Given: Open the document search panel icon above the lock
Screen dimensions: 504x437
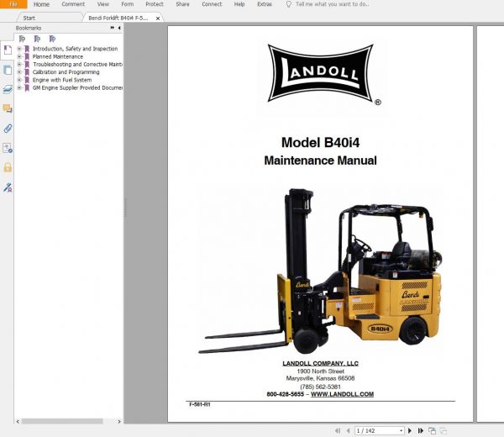Looking at the screenshot, I should [8, 148].
